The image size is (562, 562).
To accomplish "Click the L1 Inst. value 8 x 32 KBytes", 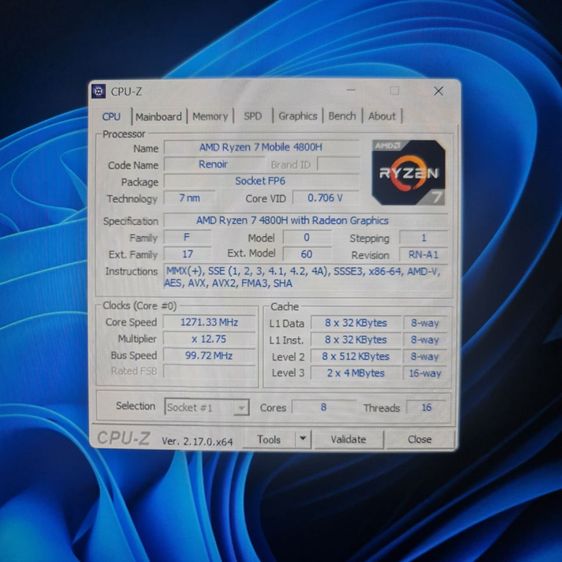I will coord(356,340).
